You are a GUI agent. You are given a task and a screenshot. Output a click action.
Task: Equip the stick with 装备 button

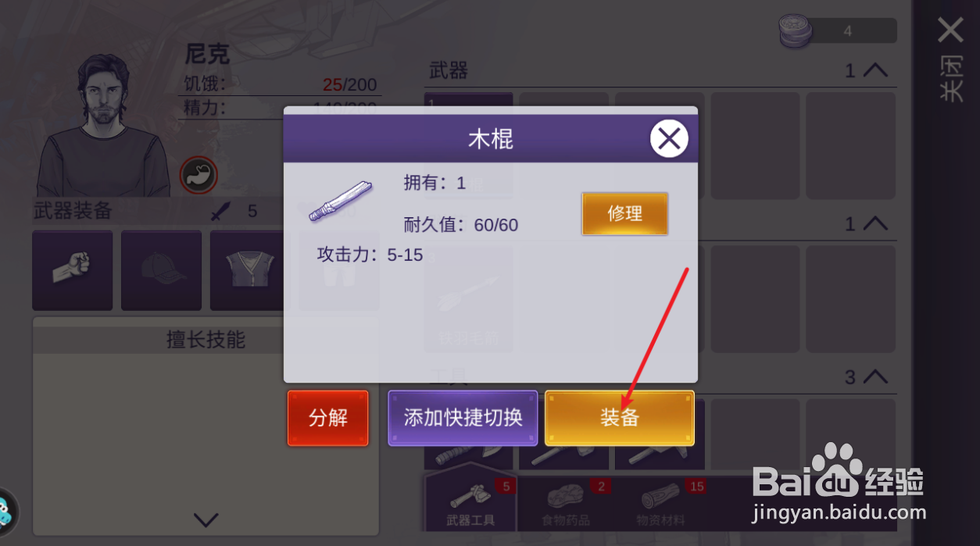(620, 418)
